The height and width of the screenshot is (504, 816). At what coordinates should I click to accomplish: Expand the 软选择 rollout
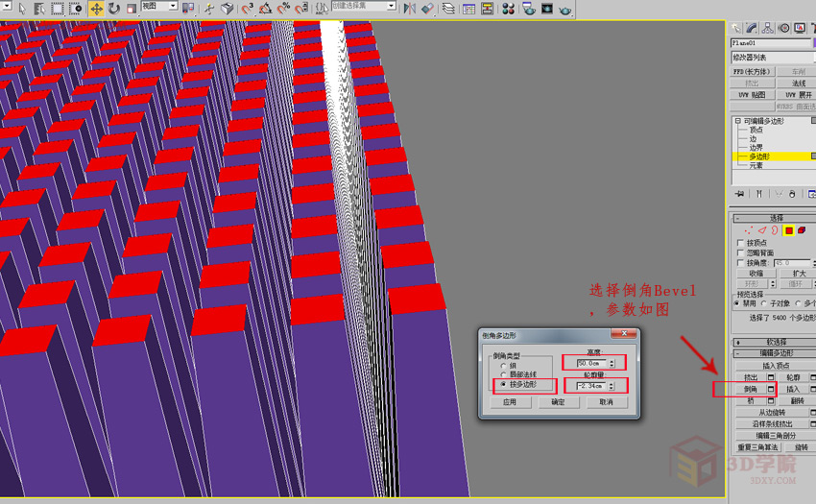775,342
